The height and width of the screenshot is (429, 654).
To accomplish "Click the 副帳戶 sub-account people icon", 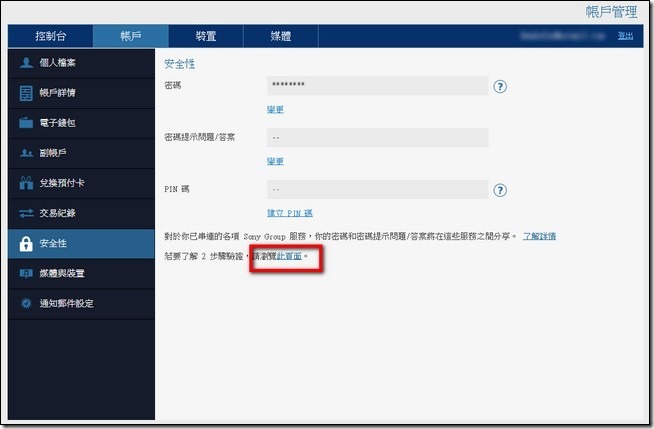I will click(26, 153).
